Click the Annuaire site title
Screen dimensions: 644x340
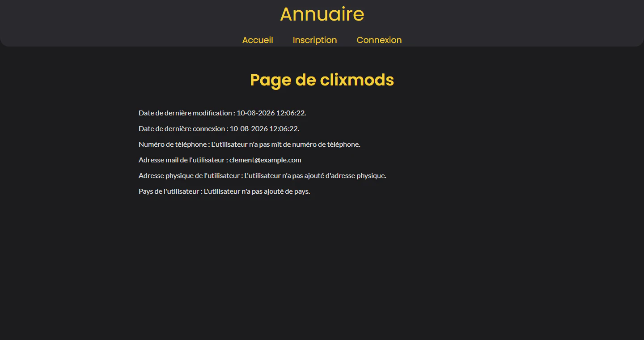pyautogui.click(x=322, y=14)
